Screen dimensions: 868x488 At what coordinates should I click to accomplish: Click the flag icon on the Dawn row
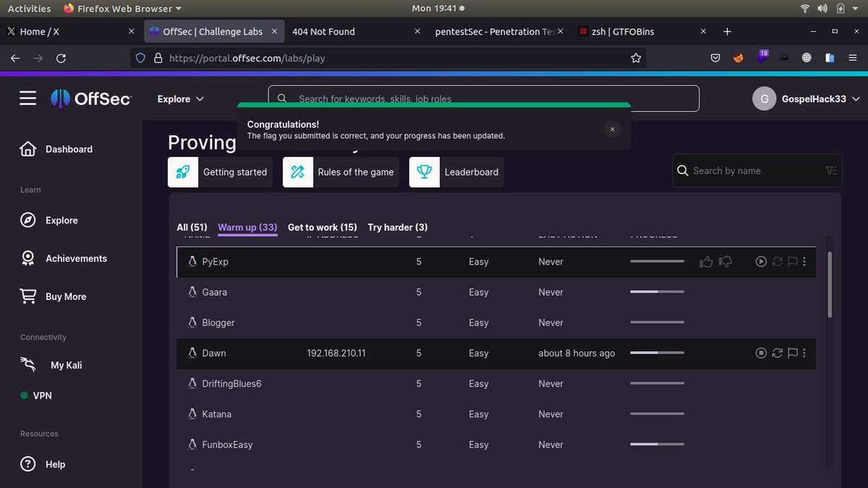[x=793, y=353]
